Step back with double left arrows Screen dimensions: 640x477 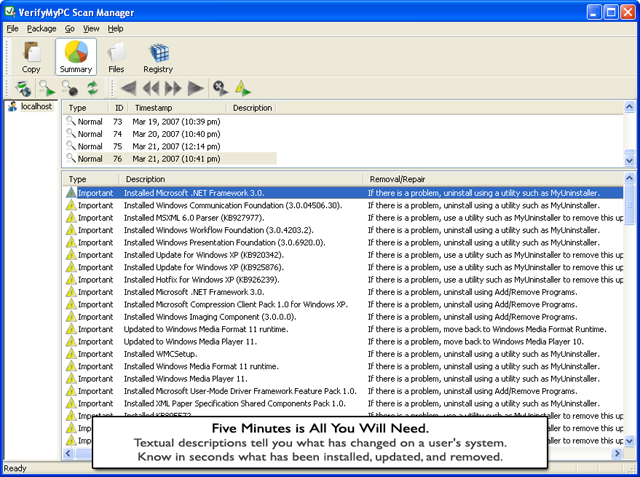click(x=151, y=88)
